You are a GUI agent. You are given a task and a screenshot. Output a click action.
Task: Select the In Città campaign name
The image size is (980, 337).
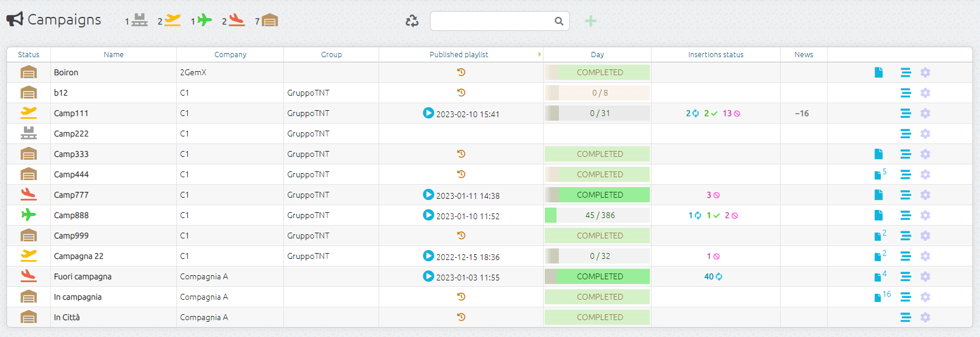[67, 317]
